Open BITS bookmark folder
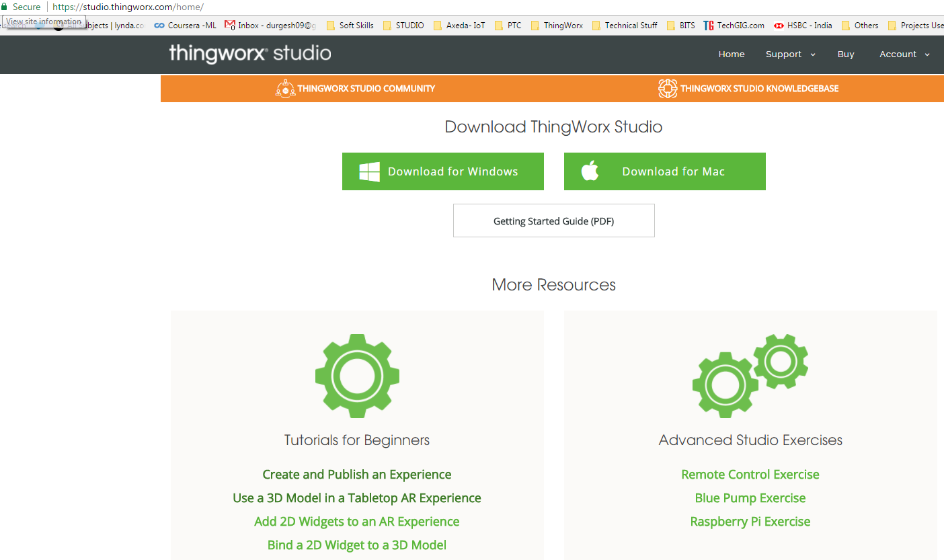 coord(681,26)
